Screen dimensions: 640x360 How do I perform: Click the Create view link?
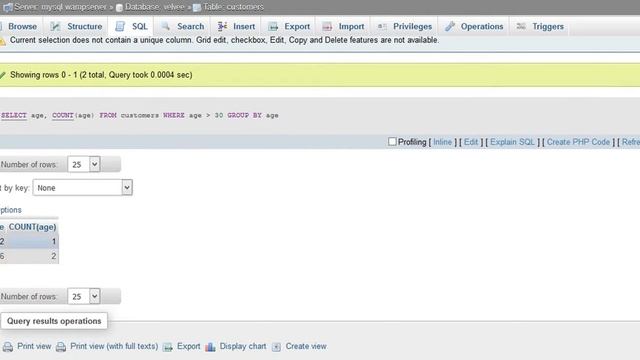pyautogui.click(x=306, y=347)
